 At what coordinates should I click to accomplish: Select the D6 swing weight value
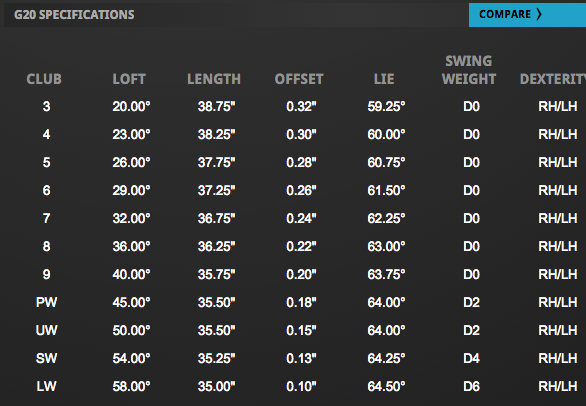(471, 386)
